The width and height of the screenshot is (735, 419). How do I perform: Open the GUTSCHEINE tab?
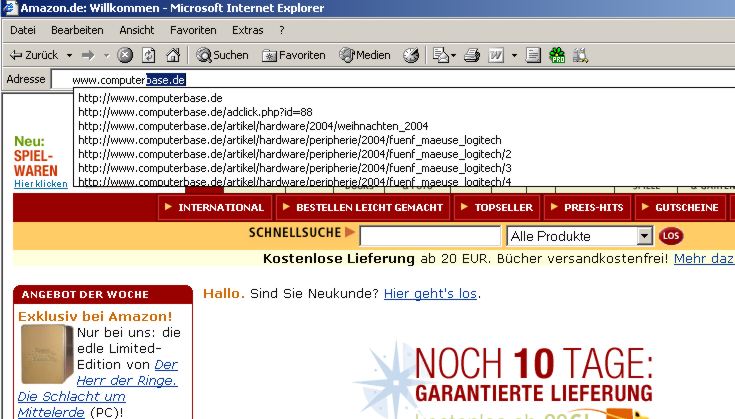coord(680,207)
